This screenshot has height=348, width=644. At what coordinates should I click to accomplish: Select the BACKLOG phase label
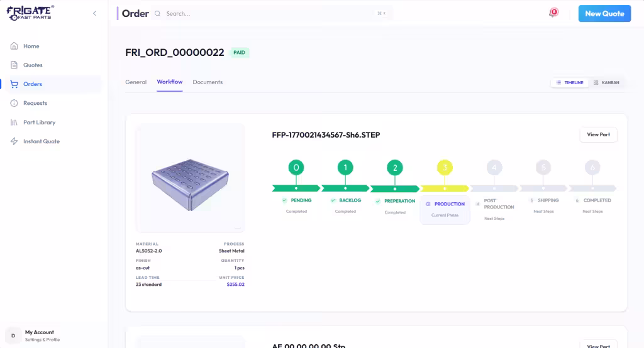pyautogui.click(x=350, y=200)
